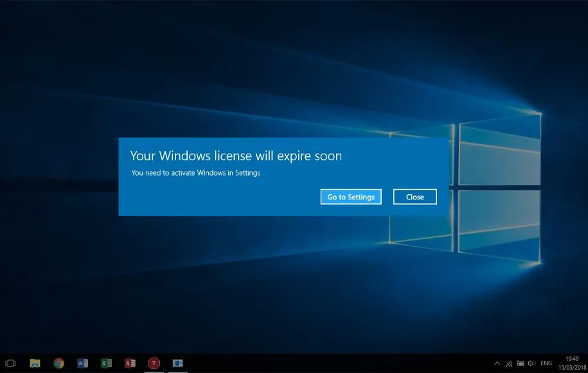Expand the hidden system tray icons

(497, 363)
